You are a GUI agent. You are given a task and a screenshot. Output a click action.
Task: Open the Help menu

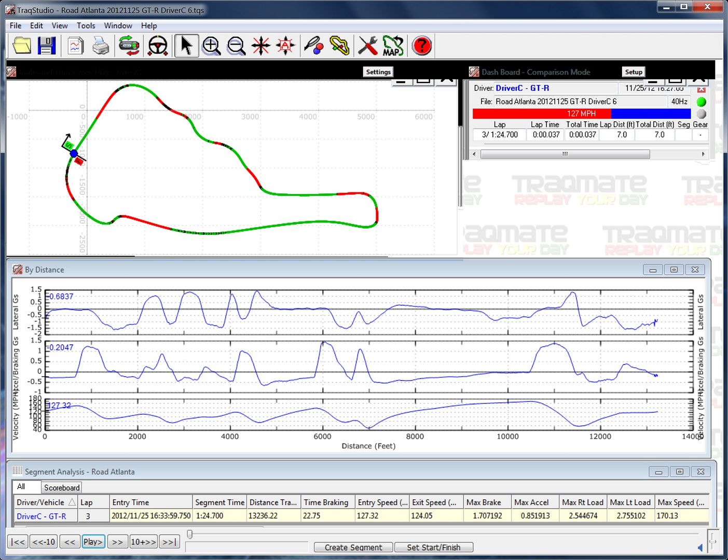pyautogui.click(x=149, y=25)
